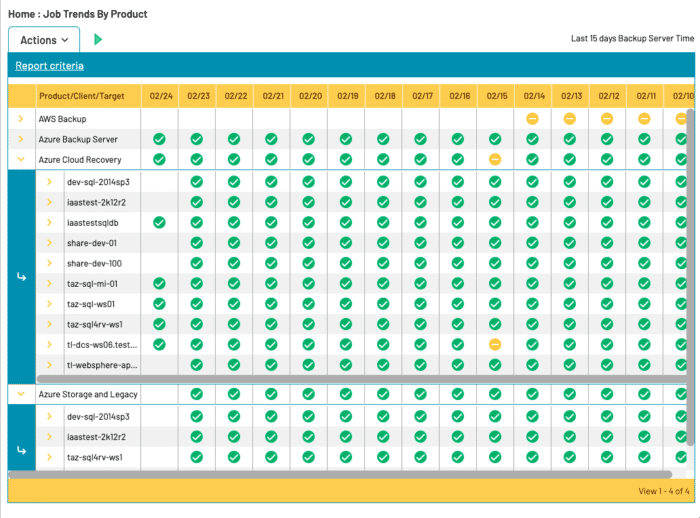Image resolution: width=700 pixels, height=518 pixels.
Task: Click the vertical scrollbar of the report table
Action: 690,277
